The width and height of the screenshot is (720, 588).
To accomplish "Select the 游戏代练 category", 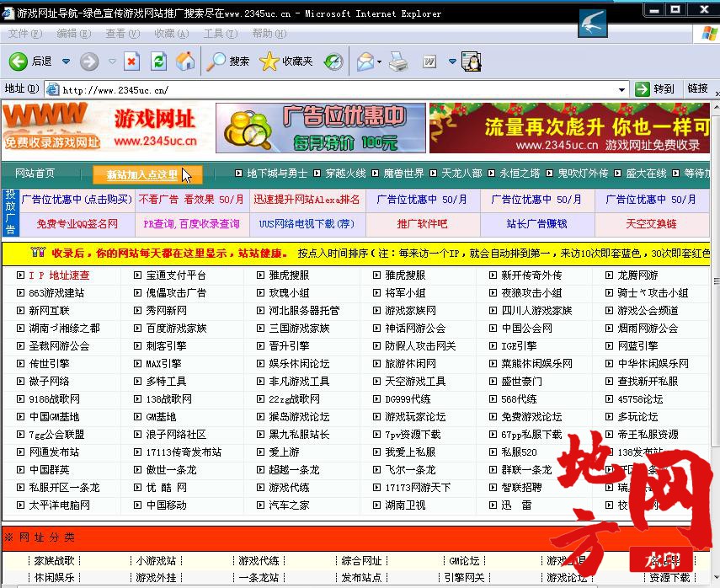I will click(259, 560).
